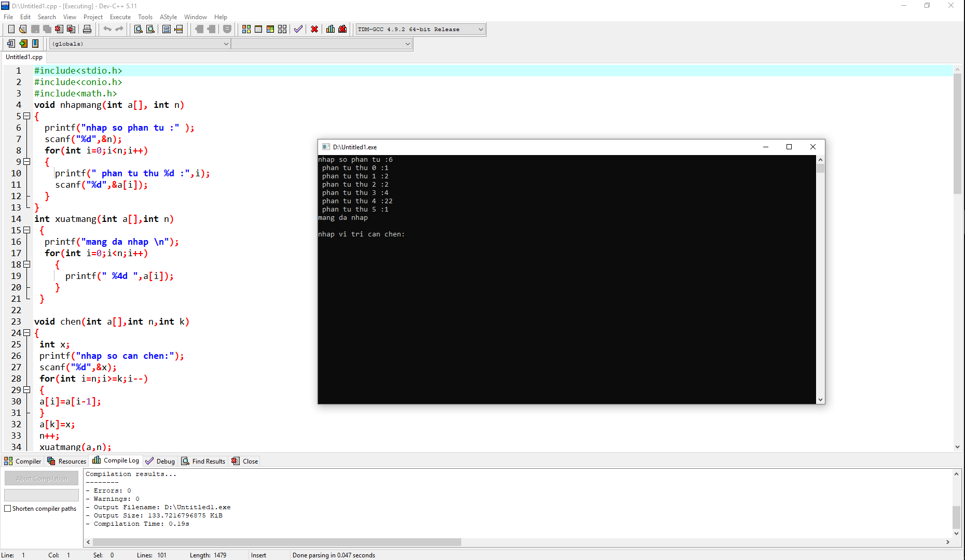This screenshot has width=965, height=560.
Task: Maximize the Untitled1.exe console window
Action: pos(789,147)
